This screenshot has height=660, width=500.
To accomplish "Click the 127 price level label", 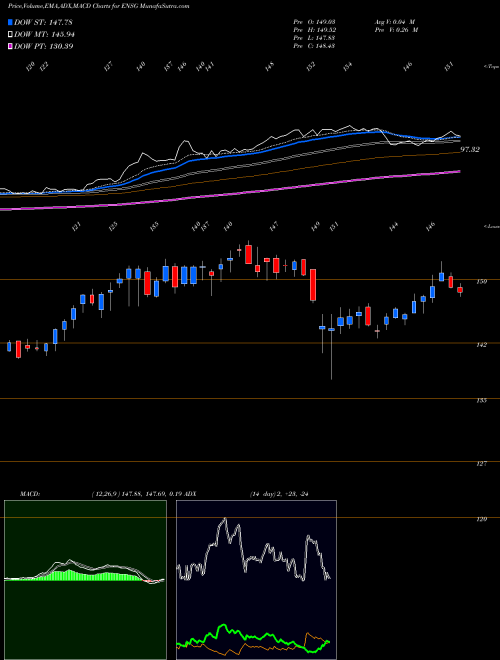I will click(482, 463).
